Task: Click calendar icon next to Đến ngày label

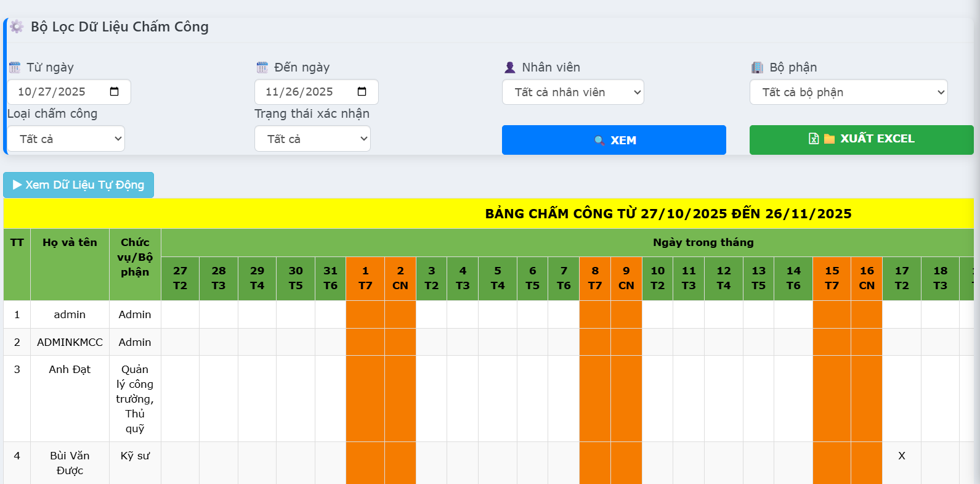Action: point(262,67)
